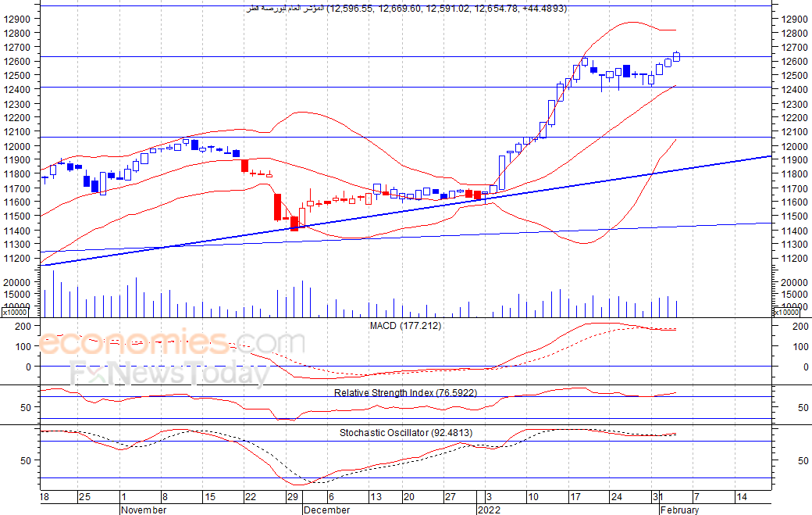Click the MACD (177.212) indicator label

(405, 326)
